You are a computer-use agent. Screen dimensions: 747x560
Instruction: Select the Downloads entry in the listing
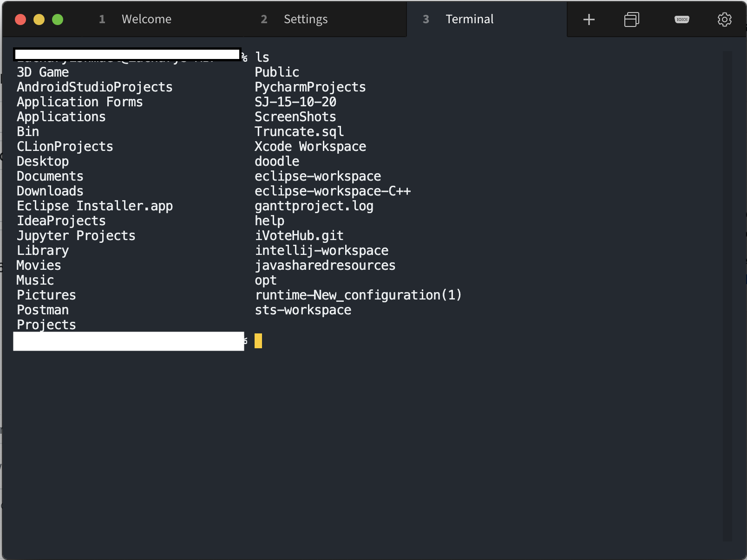tap(50, 191)
